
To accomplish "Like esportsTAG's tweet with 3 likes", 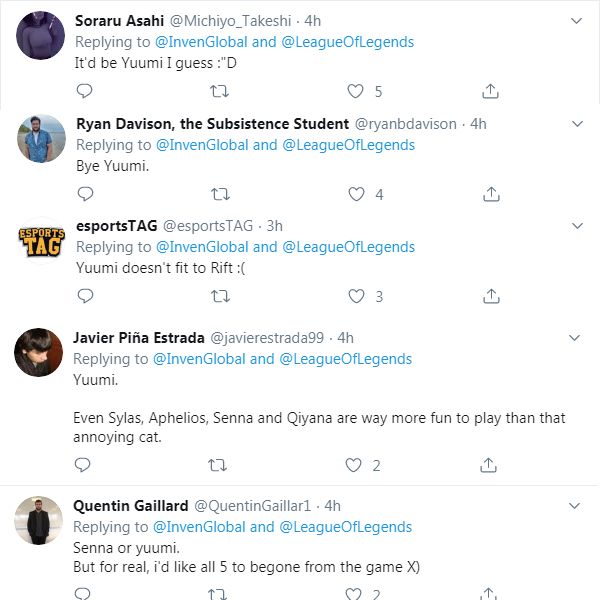I will point(356,296).
